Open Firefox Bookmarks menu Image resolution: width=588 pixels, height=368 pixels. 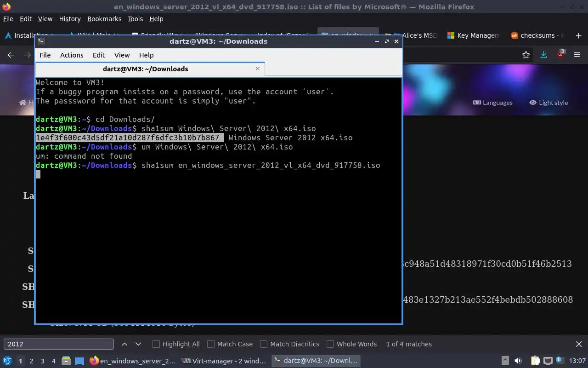[x=104, y=19]
